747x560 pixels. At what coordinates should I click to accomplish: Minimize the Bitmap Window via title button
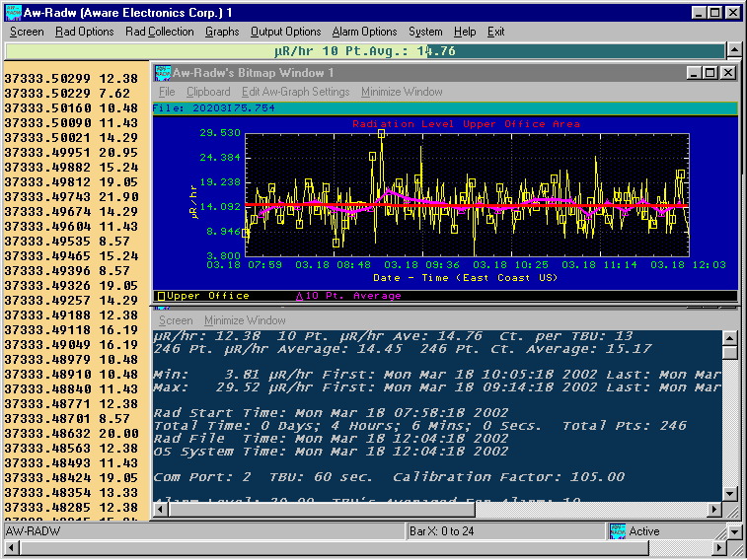tap(694, 73)
